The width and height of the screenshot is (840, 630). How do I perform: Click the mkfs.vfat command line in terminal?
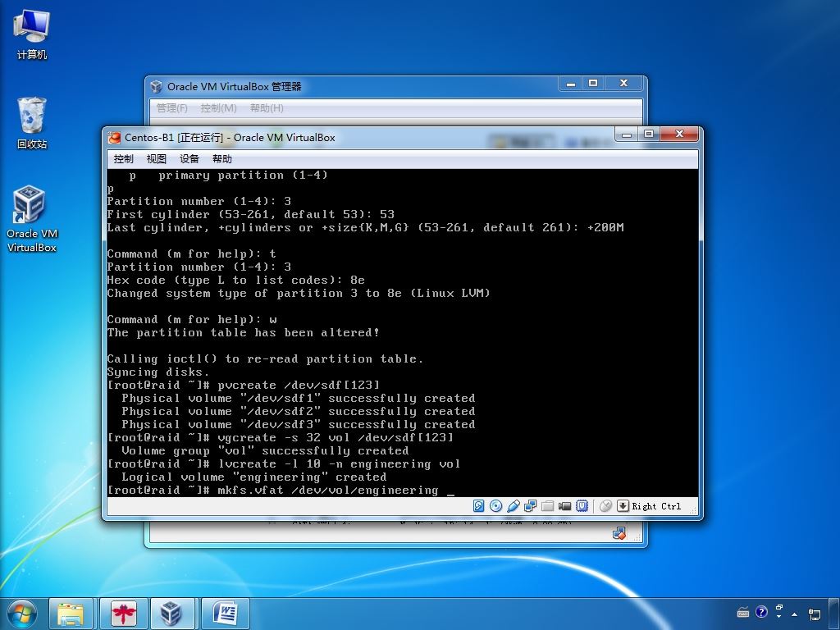(x=281, y=490)
